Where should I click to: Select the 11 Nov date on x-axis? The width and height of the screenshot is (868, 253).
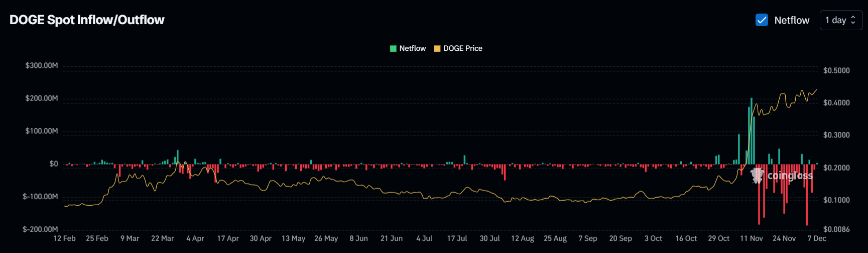point(751,238)
